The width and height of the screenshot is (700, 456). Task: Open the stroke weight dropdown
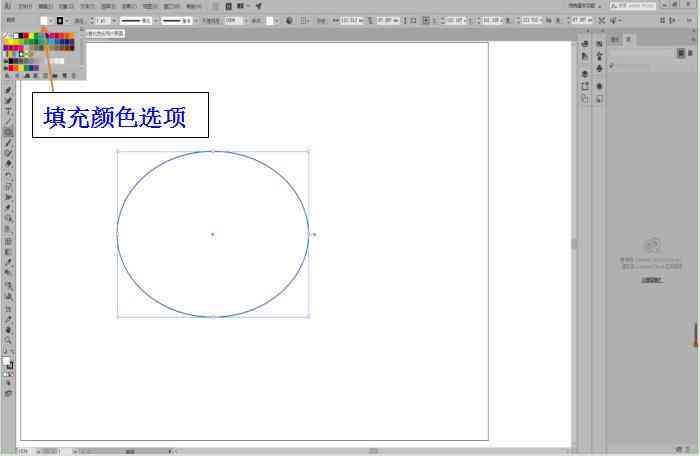tap(114, 21)
